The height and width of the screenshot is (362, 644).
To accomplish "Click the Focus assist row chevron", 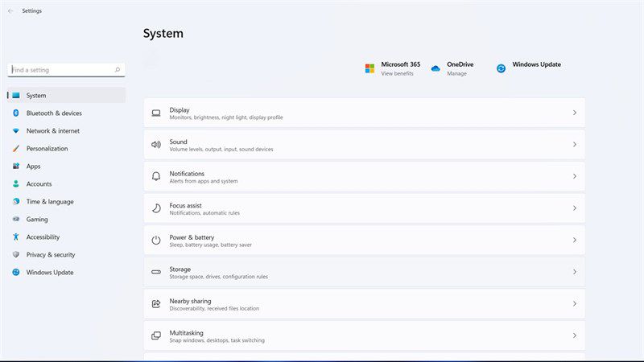I will coord(575,208).
